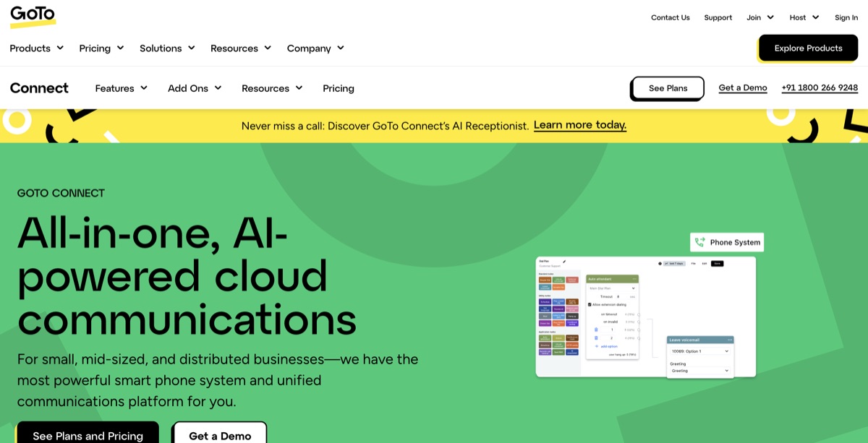Open the Greeting dropdown in mockup
The image size is (868, 443).
click(x=700, y=371)
